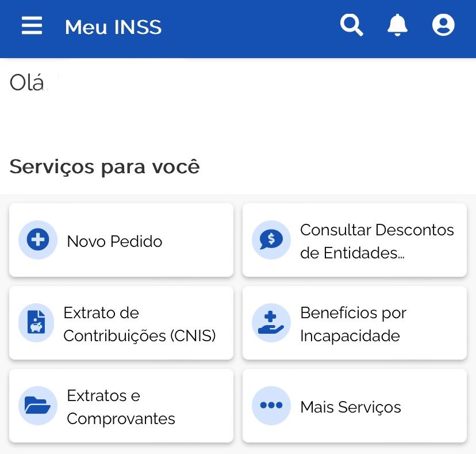Click the Serviços para você heading

(105, 166)
